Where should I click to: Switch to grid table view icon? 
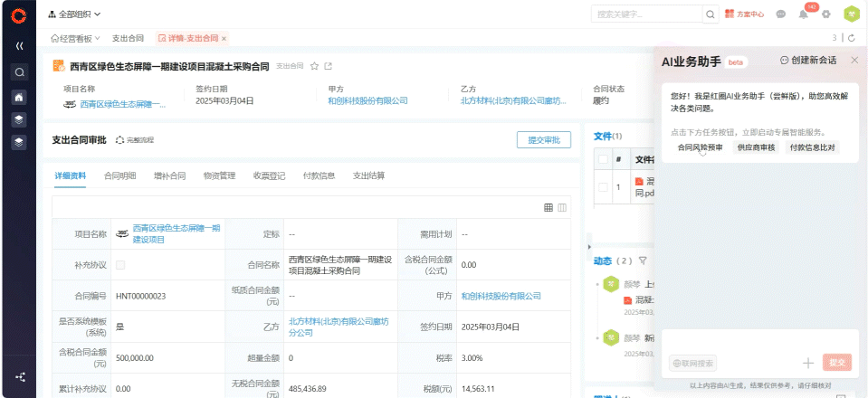point(548,207)
